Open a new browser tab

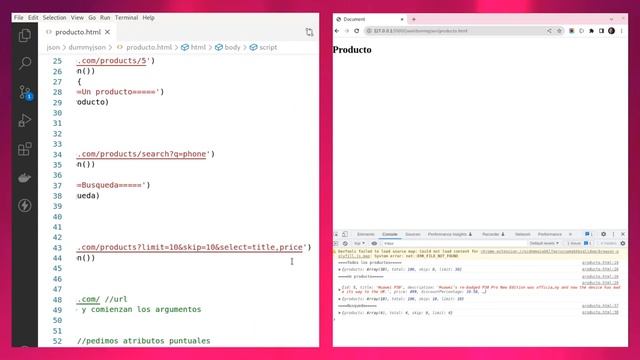(413, 19)
